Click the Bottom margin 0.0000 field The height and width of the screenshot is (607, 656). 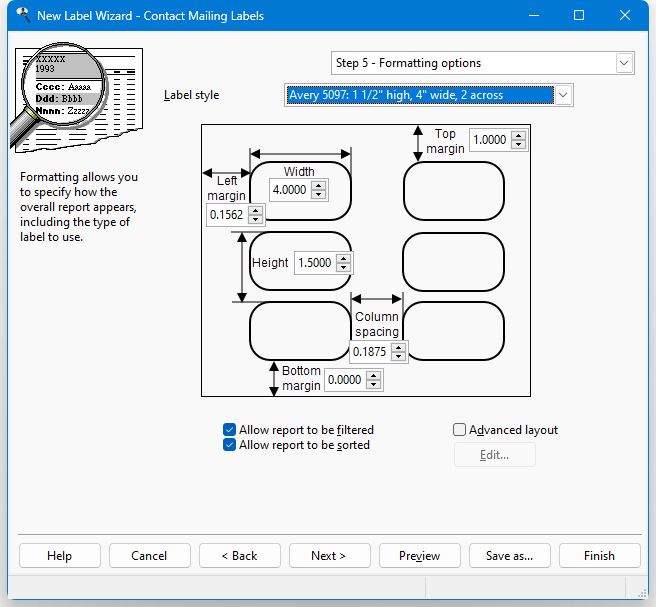(x=346, y=380)
